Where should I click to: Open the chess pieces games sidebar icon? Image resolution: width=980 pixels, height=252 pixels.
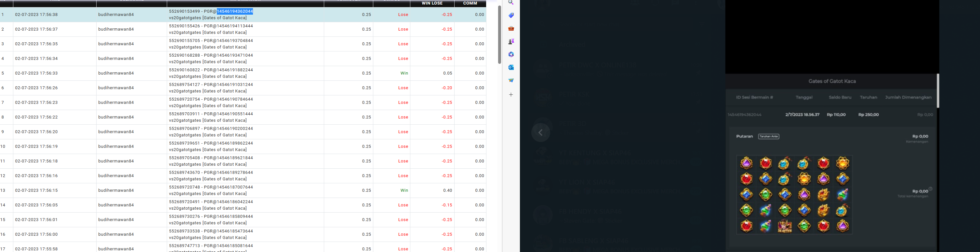pyautogui.click(x=511, y=41)
